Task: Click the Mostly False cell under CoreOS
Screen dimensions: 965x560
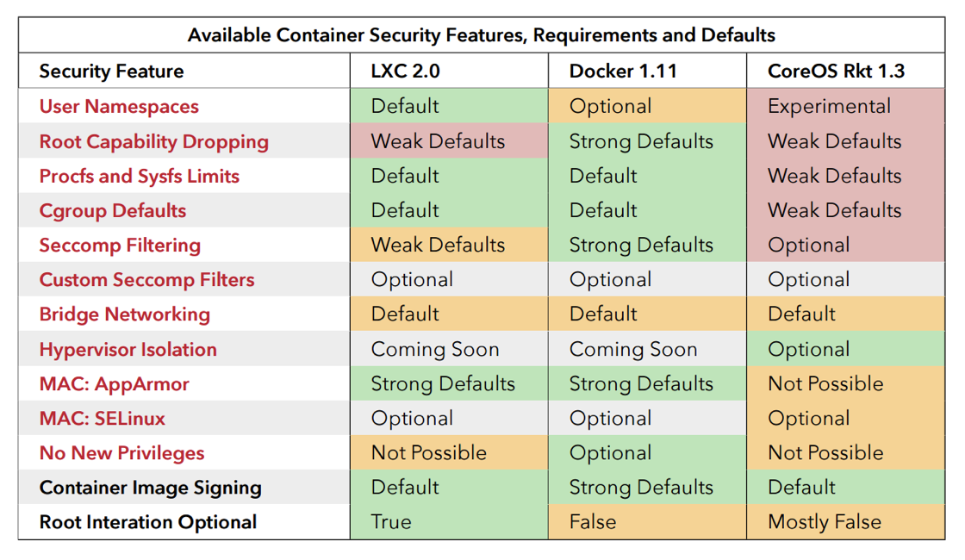Action: pos(845,522)
